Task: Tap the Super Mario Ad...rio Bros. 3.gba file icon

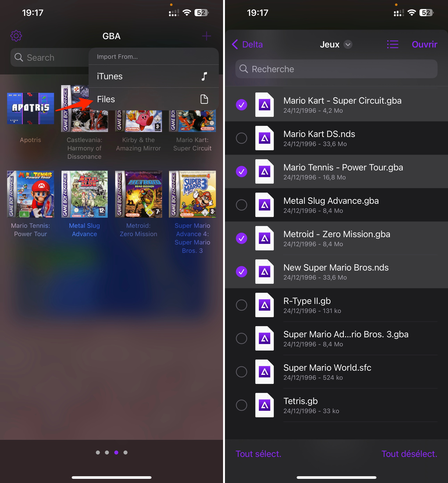Action: [x=265, y=338]
